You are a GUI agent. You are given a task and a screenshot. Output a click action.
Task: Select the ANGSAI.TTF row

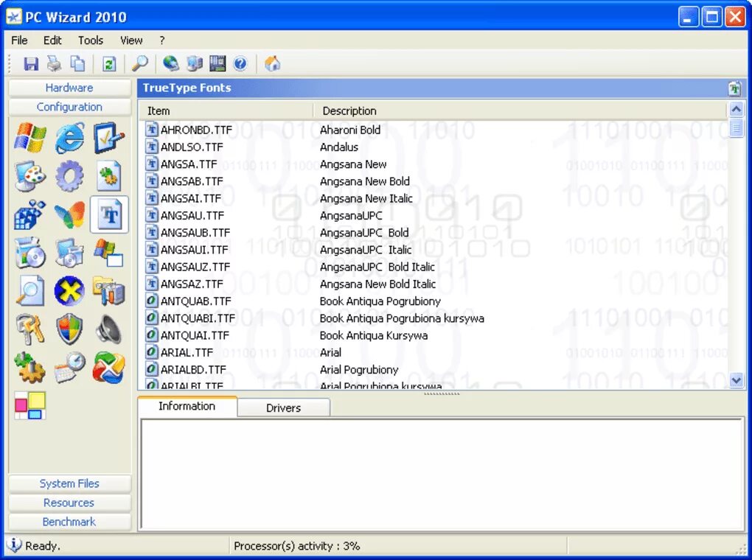tap(434, 198)
